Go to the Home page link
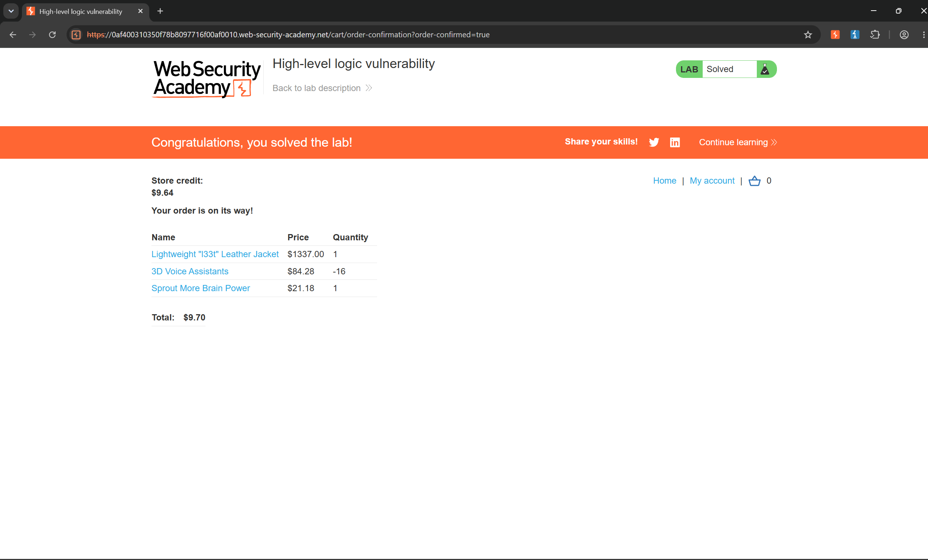928x560 pixels. pyautogui.click(x=664, y=181)
